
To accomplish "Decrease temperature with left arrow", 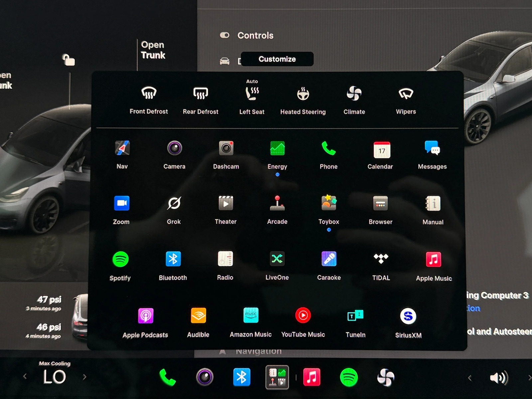I will coord(25,377).
